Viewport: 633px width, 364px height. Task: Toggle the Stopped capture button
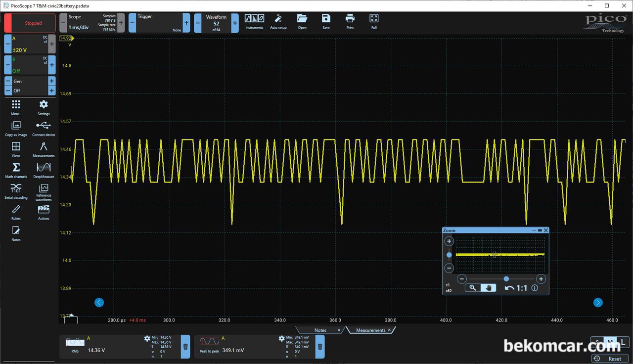[x=33, y=23]
